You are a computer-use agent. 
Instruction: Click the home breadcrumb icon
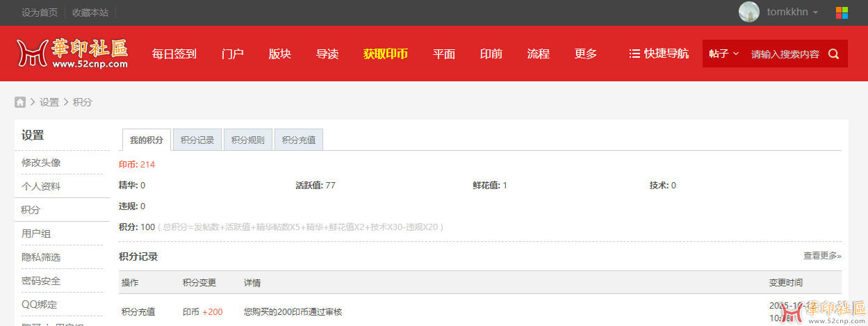pos(20,102)
